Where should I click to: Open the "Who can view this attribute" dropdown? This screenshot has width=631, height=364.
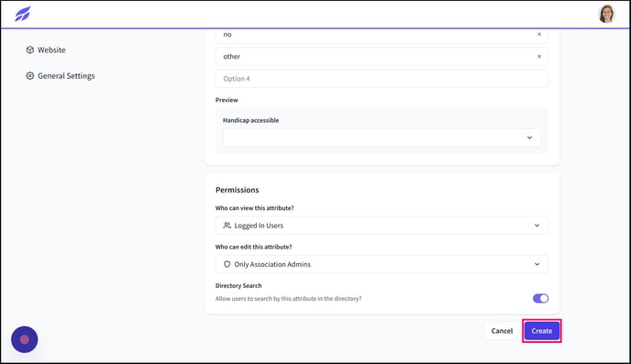(x=382, y=226)
